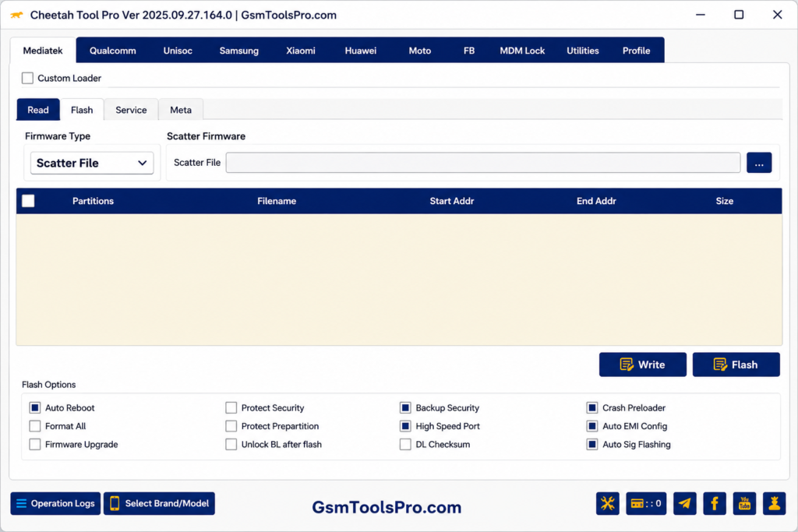Switch to the Mediatek tab
Viewport: 798px width, 532px height.
[x=43, y=51]
